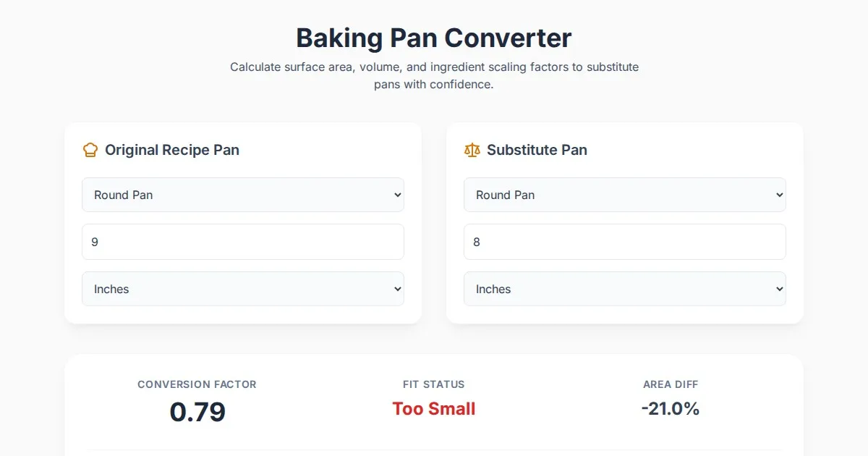Click the Area Diff label
The image size is (868, 456).
pos(671,384)
